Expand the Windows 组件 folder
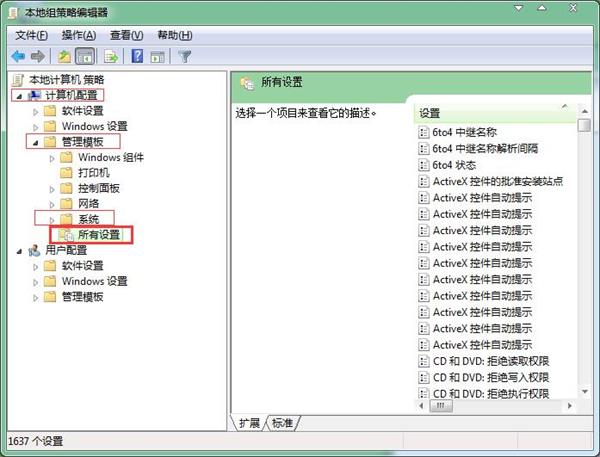 click(52, 158)
